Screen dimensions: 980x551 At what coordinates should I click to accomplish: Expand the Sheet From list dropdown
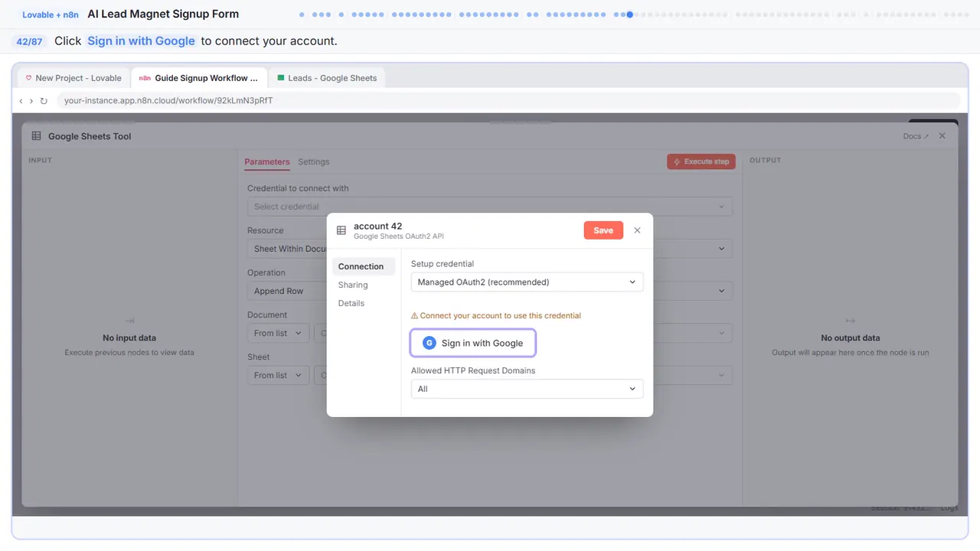point(278,375)
